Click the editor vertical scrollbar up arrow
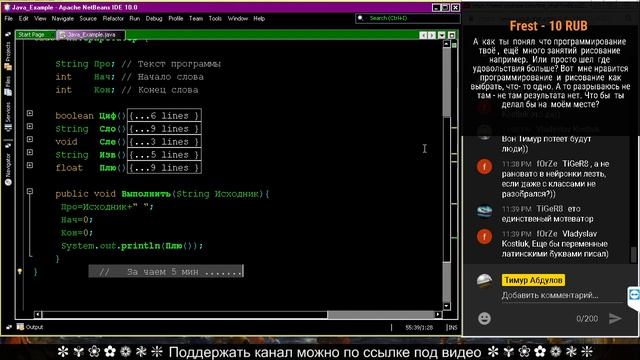The width and height of the screenshot is (640, 360). 447,44
